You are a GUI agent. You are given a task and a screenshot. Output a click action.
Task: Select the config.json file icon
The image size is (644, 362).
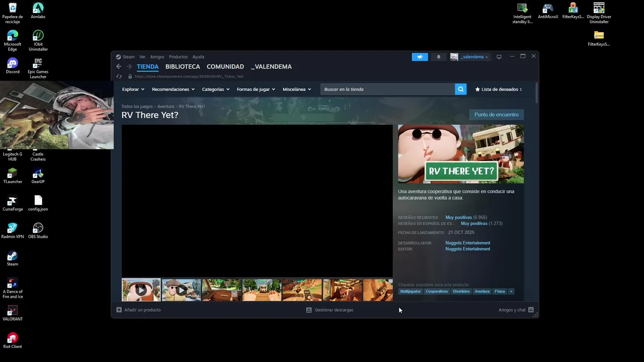click(38, 204)
